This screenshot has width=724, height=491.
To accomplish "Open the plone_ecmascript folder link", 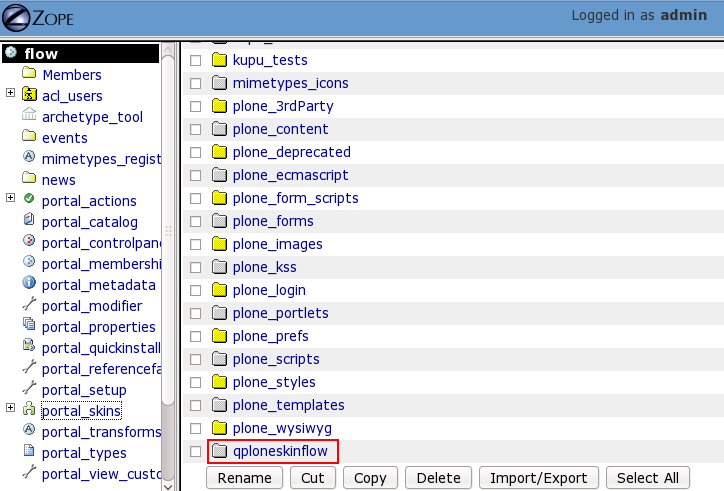I will point(290,175).
